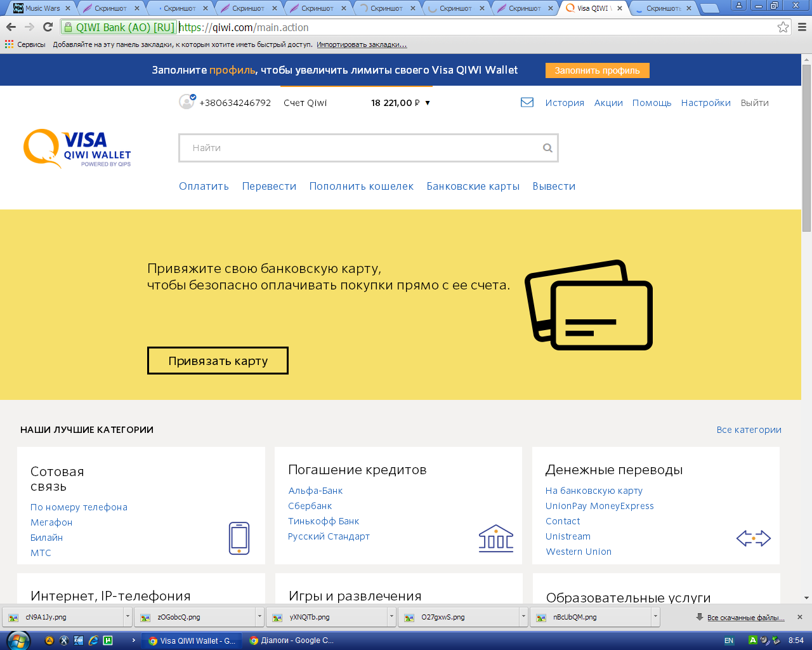Expand hidden taskbar quick launch chevron
This screenshot has width=812, height=650.
click(x=133, y=640)
